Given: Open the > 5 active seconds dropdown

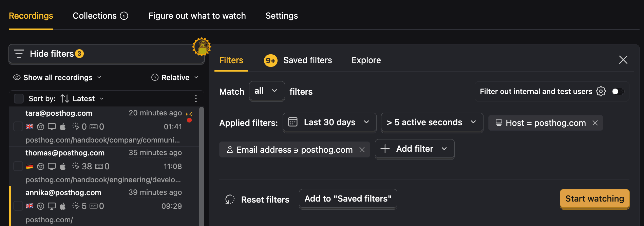Looking at the screenshot, I should click(x=432, y=123).
